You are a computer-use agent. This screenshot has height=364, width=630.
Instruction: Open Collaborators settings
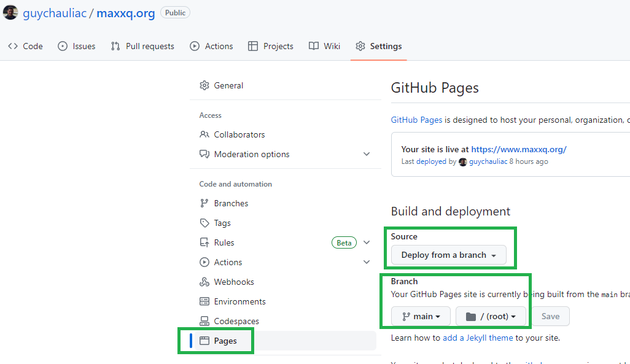286,134
